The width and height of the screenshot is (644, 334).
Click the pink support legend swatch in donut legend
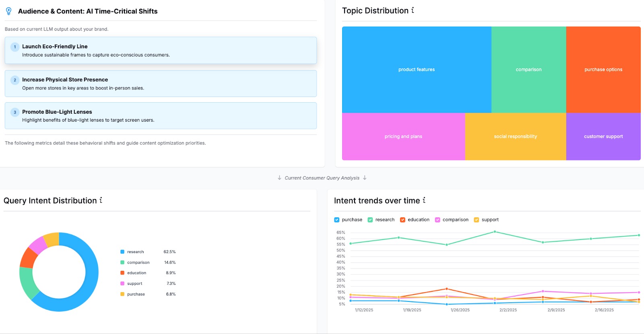tap(122, 284)
